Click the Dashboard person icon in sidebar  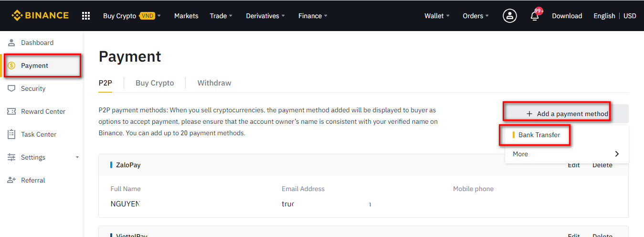pos(11,43)
